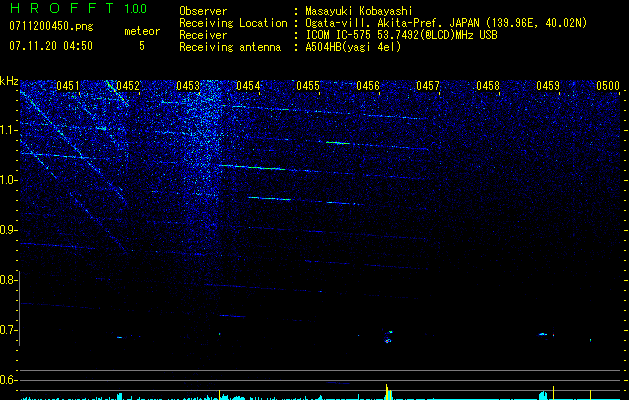The height and width of the screenshot is (400, 629).
Task: Click the 0451 time marker
Action: point(68,86)
